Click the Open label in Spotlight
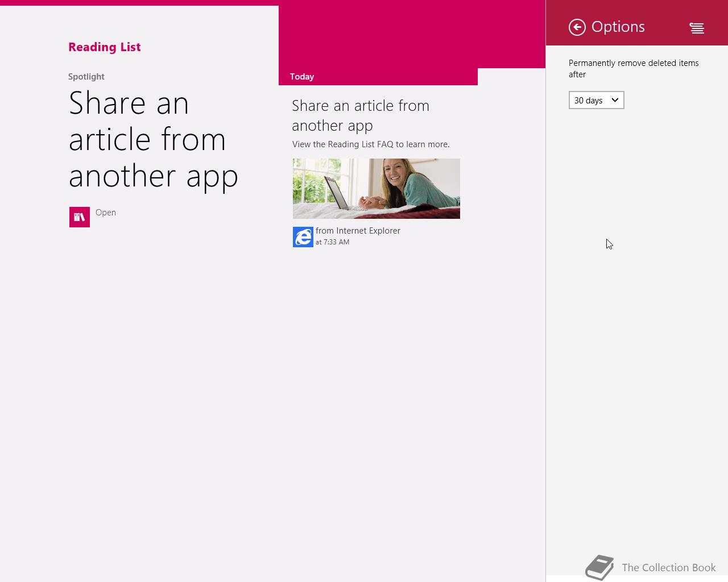 point(106,213)
